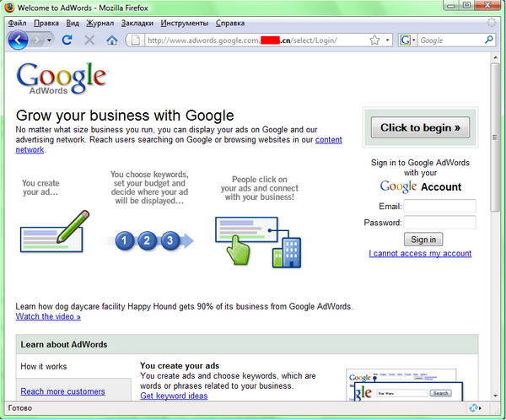Click the Google Account logo text
This screenshot has width=506, height=420.
click(421, 186)
